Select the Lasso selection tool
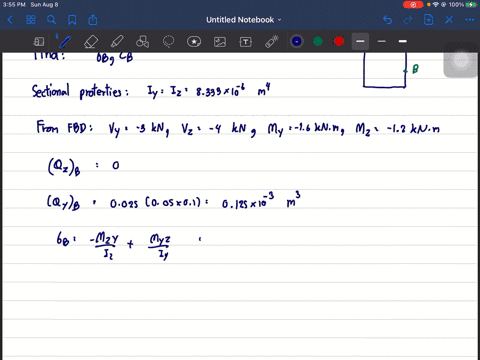The width and height of the screenshot is (480, 360). 168,42
